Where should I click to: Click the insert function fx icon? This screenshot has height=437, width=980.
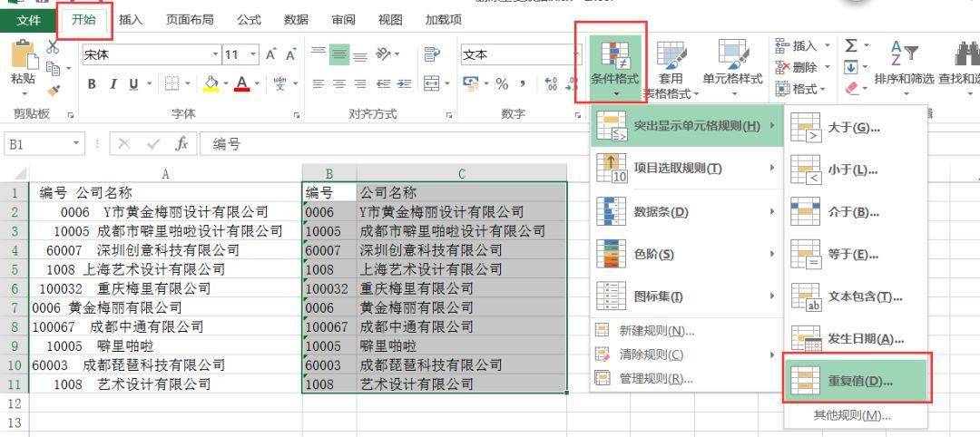(181, 144)
